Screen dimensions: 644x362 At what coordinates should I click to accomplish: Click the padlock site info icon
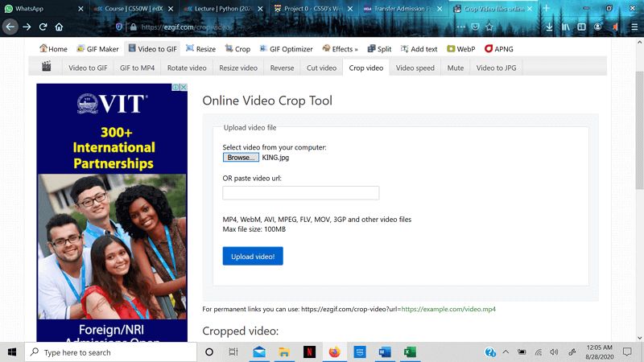[133, 27]
